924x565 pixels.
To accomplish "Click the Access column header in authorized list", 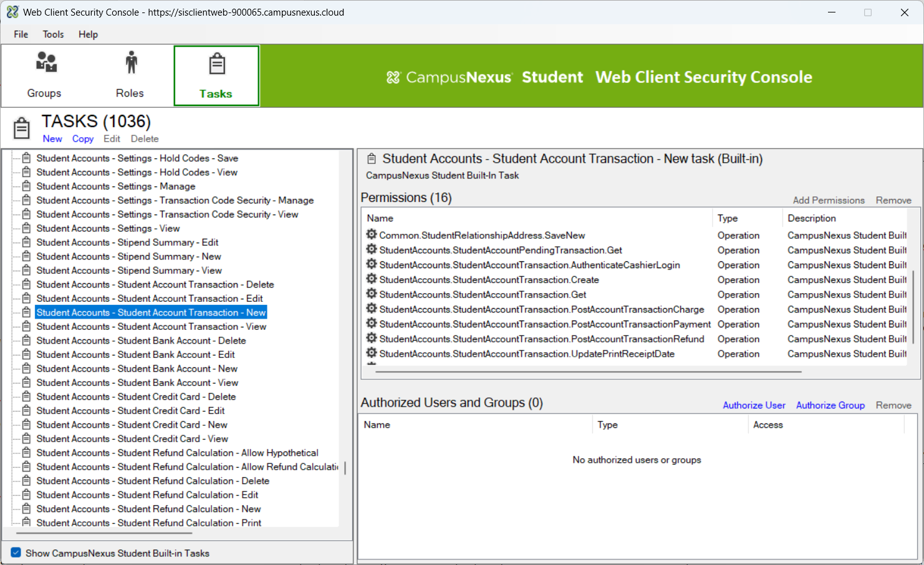I will pos(826,425).
